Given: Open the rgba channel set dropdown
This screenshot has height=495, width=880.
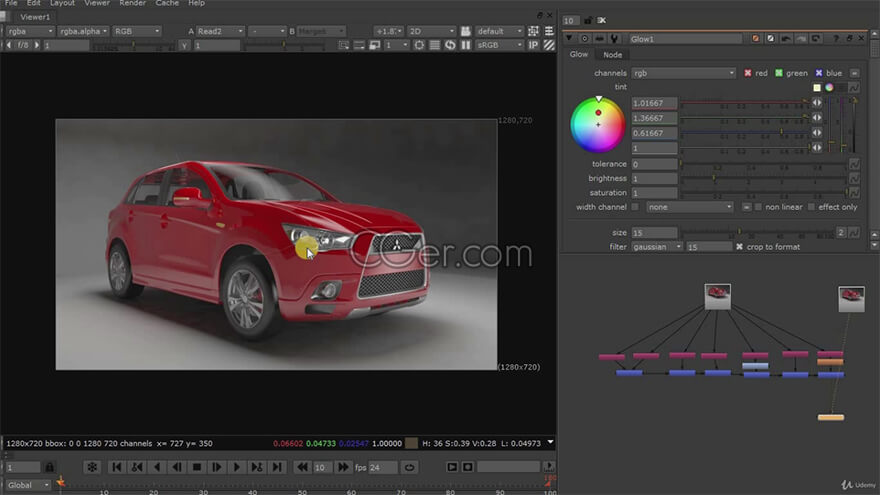Looking at the screenshot, I should coord(30,31).
